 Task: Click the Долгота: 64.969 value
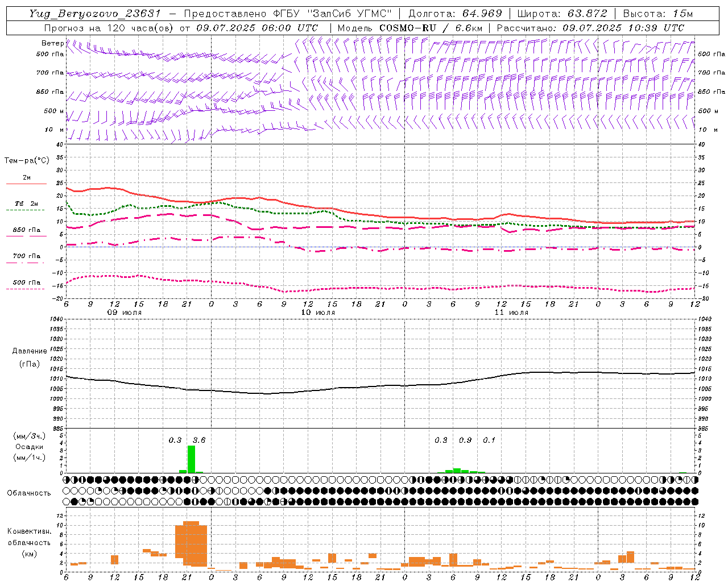[455, 14]
